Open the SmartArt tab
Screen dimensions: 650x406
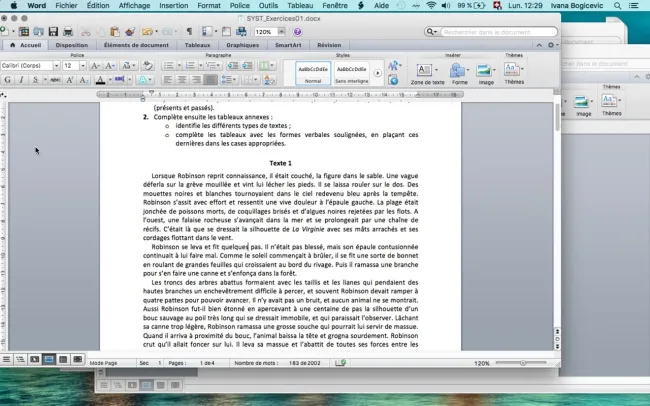coord(288,45)
